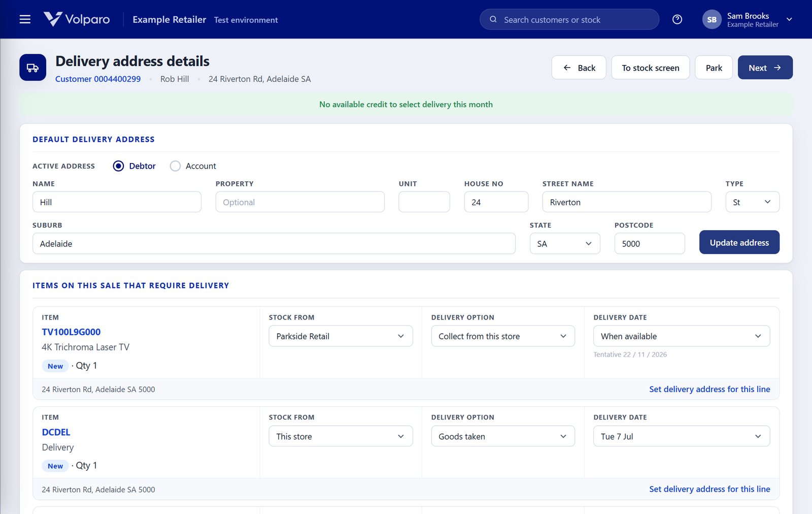
Task: Set delivery address for the DCDEL line
Action: pos(709,489)
